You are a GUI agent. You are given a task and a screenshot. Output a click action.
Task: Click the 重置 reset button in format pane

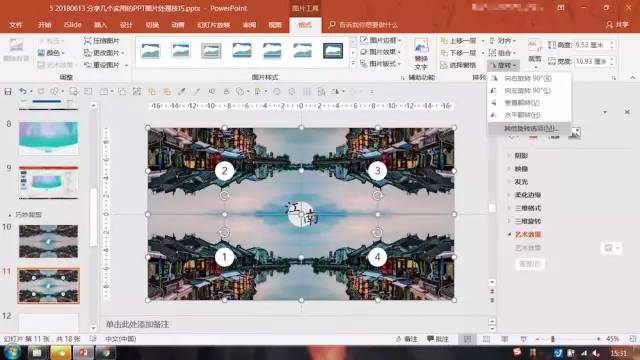(x=529, y=264)
